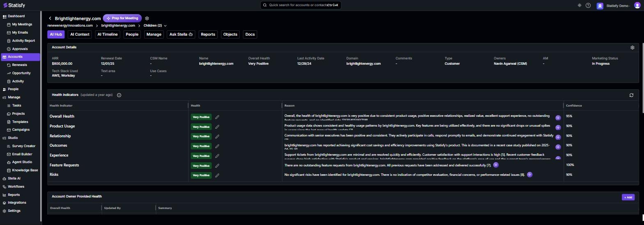Open settings gear next to Prep for Meeting
Image resolution: width=644 pixels, height=225 pixels.
pyautogui.click(x=147, y=18)
